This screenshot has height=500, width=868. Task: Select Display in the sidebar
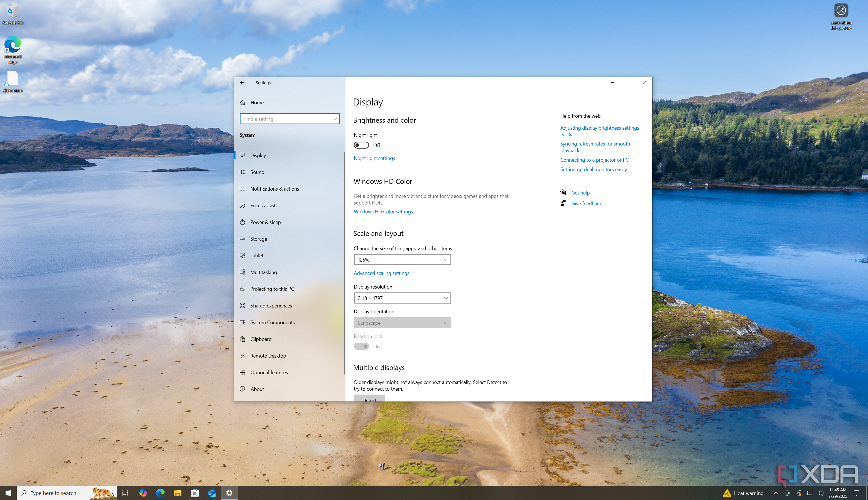tap(290, 155)
